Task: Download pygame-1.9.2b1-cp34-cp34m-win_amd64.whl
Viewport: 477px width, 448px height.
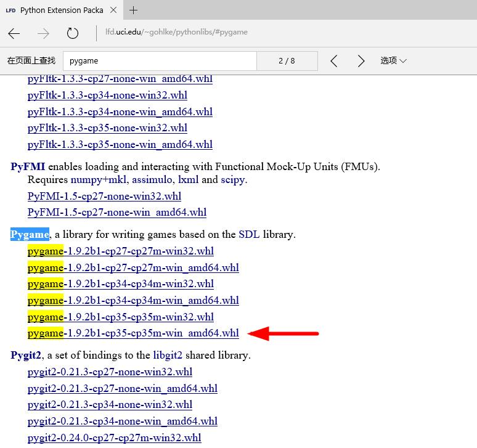Action: pos(133,301)
